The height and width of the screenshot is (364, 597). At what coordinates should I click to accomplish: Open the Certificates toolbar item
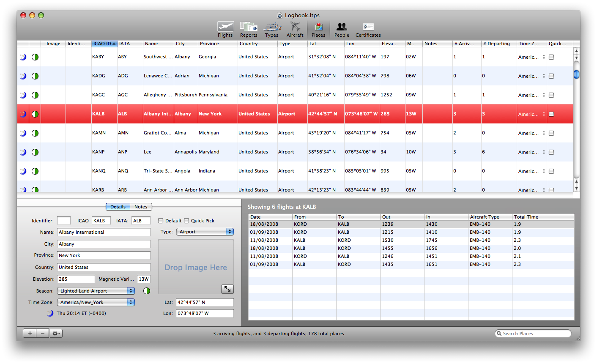(x=368, y=30)
